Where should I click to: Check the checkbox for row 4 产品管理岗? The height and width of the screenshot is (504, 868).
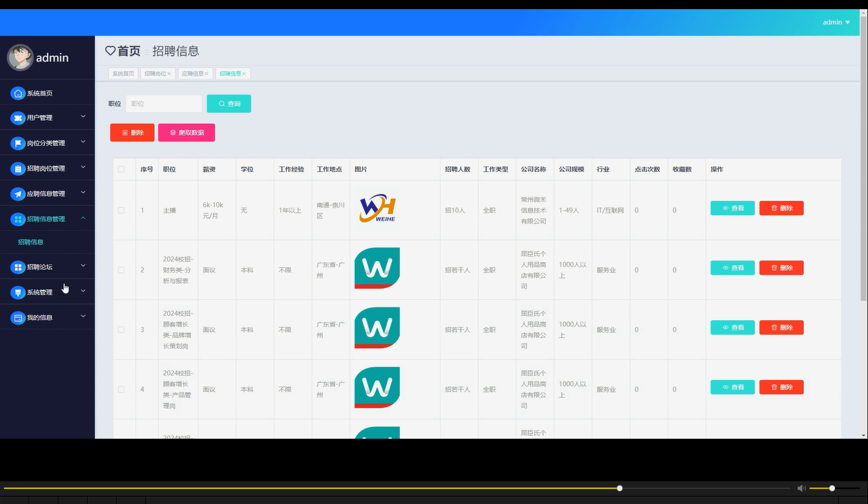pyautogui.click(x=121, y=389)
